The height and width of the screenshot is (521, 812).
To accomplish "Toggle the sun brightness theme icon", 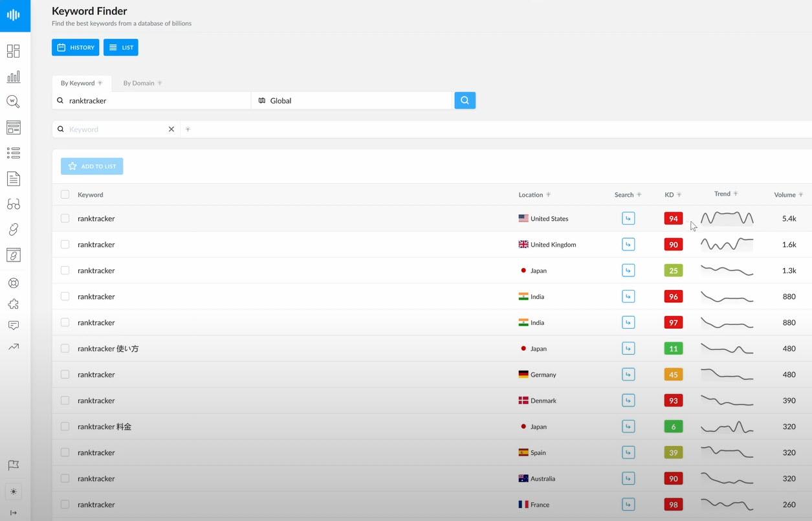I will [14, 492].
